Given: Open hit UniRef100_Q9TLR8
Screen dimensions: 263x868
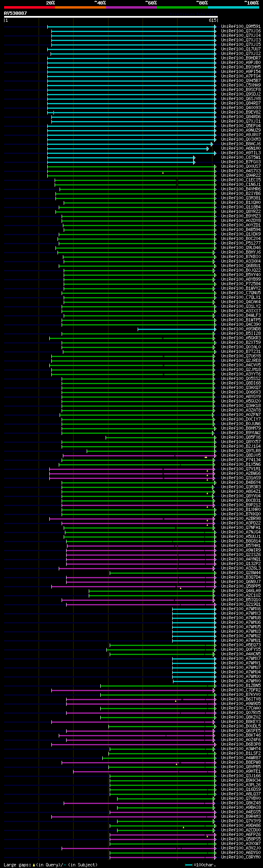Looking at the screenshot, I should 241,451.
